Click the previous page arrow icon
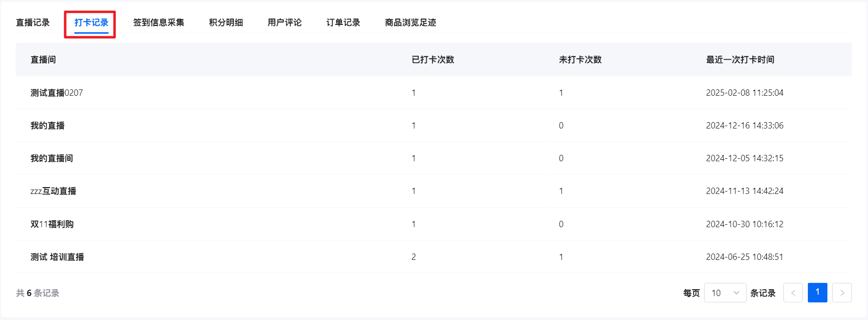 793,293
